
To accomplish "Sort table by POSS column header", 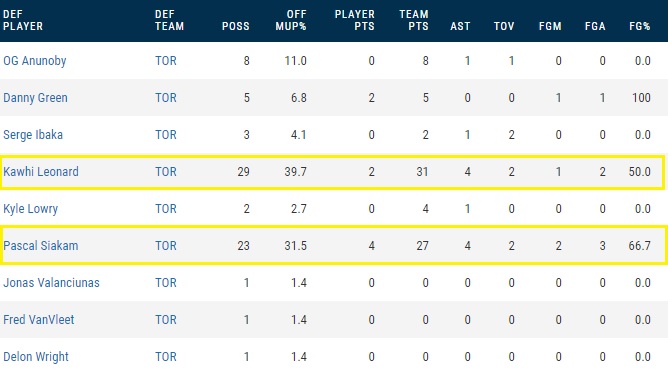I will (236, 26).
